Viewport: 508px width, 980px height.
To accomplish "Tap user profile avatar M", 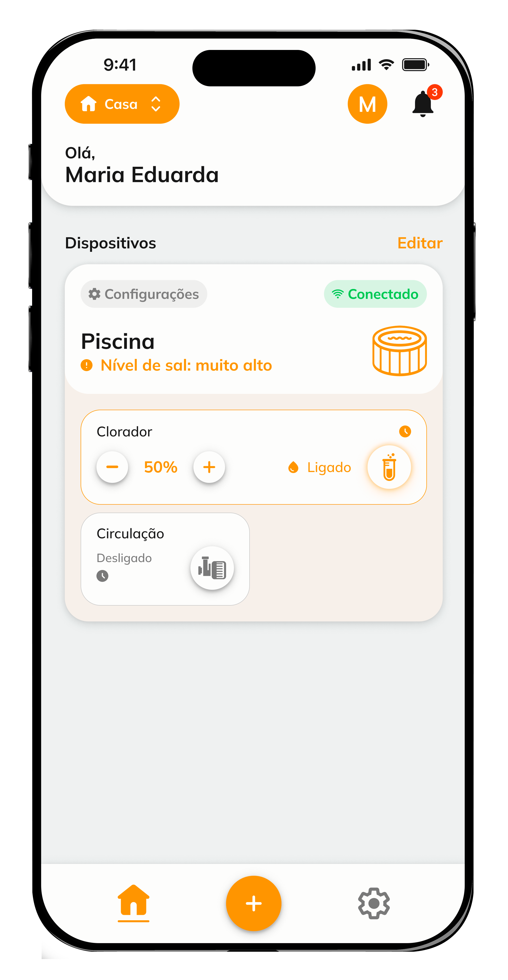I will click(367, 104).
